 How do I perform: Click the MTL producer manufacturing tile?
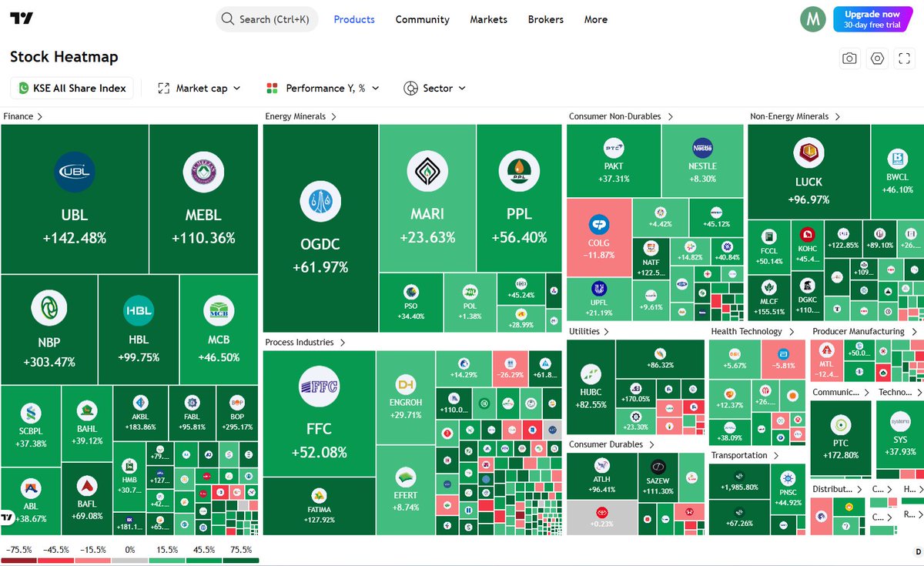(825, 362)
